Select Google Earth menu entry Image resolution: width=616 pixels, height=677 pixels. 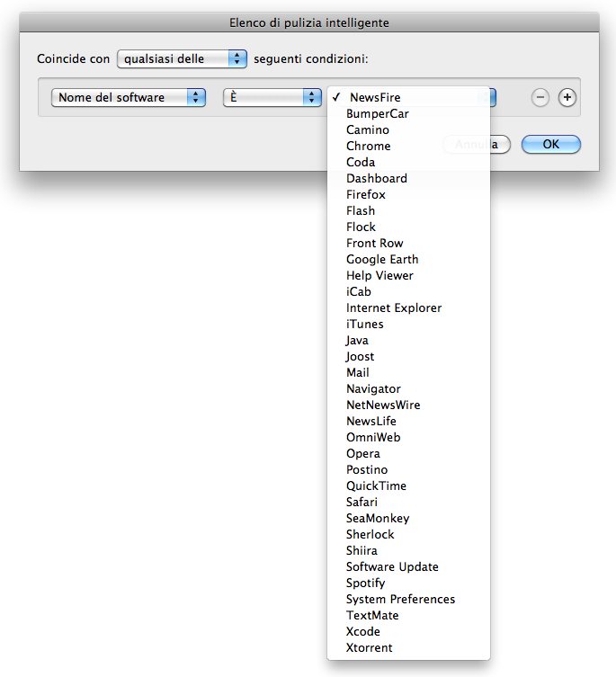[408, 260]
